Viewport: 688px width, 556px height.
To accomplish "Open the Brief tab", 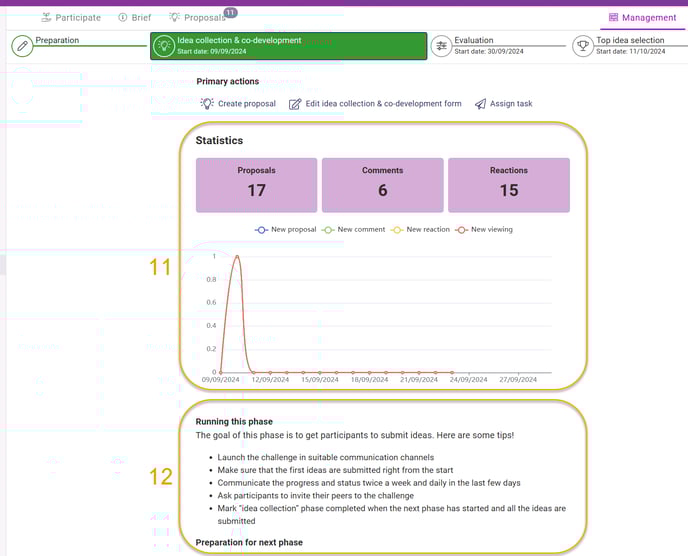I will pyautogui.click(x=135, y=18).
